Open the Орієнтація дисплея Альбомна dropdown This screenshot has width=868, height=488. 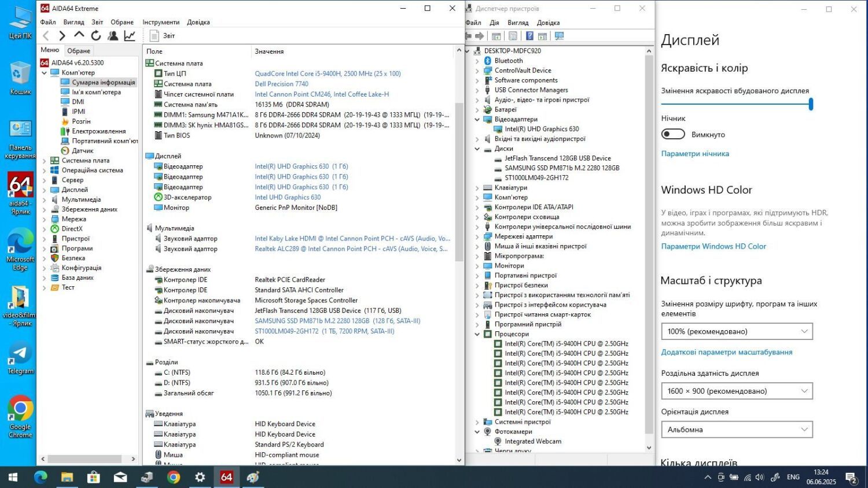click(x=736, y=430)
